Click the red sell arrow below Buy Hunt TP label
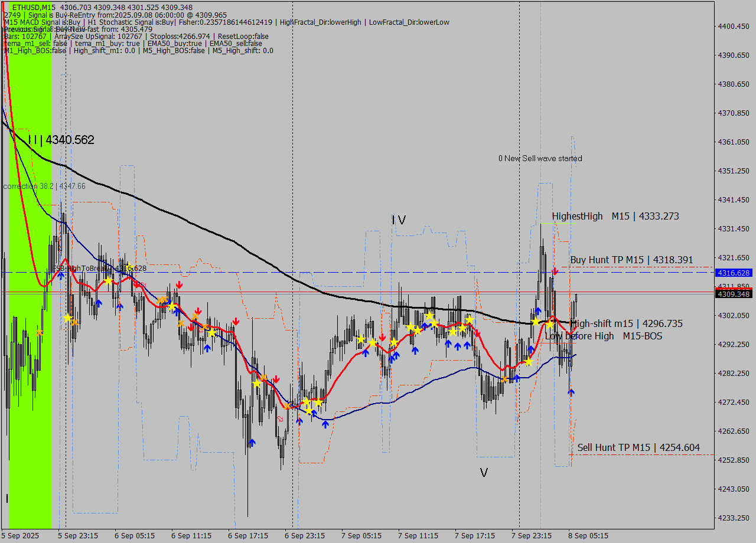This screenshot has width=756, height=543. [555, 271]
